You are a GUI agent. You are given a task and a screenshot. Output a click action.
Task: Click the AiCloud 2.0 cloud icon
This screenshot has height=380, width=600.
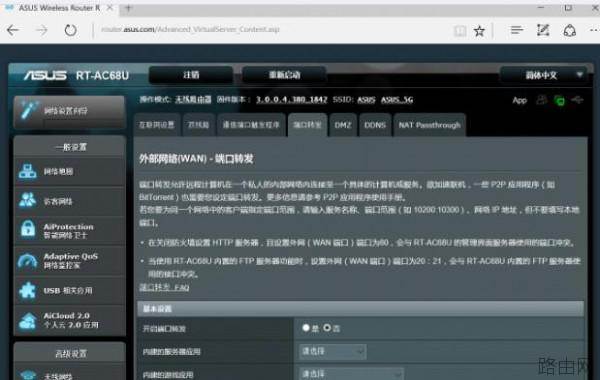(28, 320)
